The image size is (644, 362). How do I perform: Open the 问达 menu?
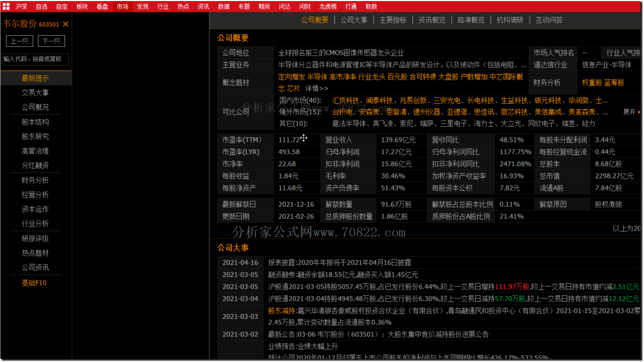click(x=285, y=6)
